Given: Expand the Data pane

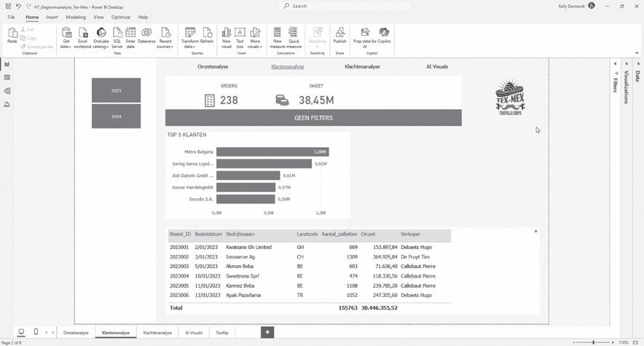Looking at the screenshot, I should (638, 64).
